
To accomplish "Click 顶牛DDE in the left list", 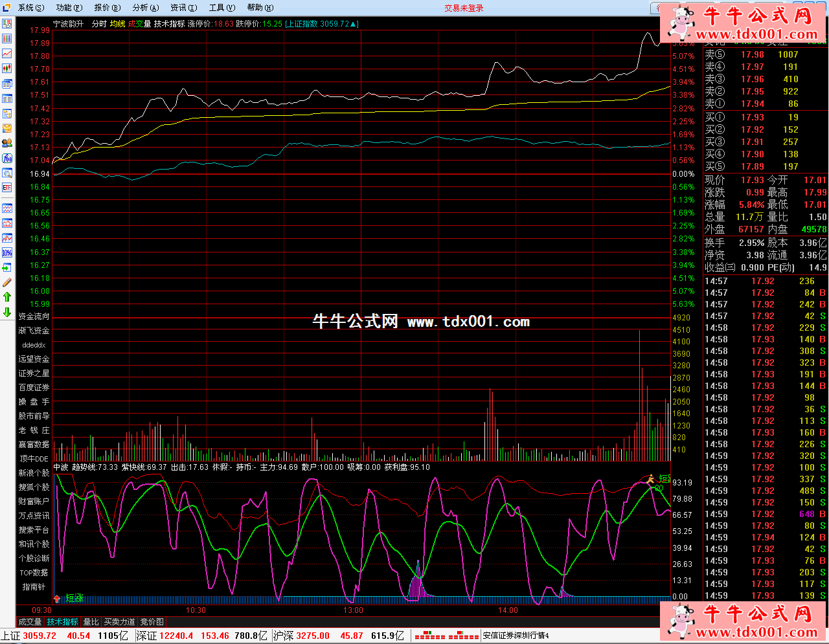I will pyautogui.click(x=34, y=459).
